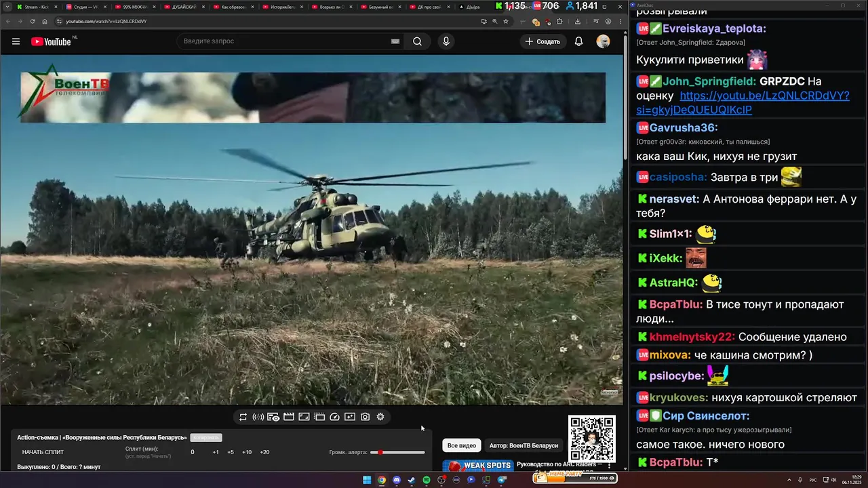Image resolution: width=868 pixels, height=488 pixels.
Task: Open the browser extensions puzzle icon
Action: tap(559, 21)
